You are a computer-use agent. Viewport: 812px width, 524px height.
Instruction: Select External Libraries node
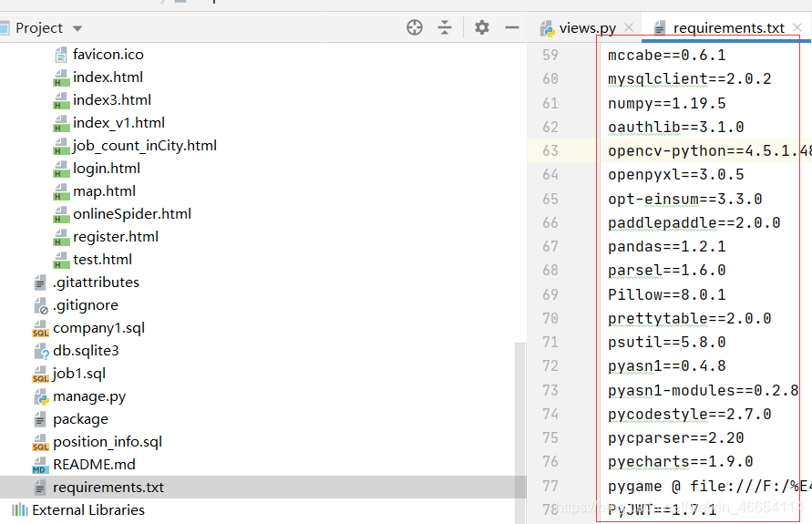tap(88, 510)
